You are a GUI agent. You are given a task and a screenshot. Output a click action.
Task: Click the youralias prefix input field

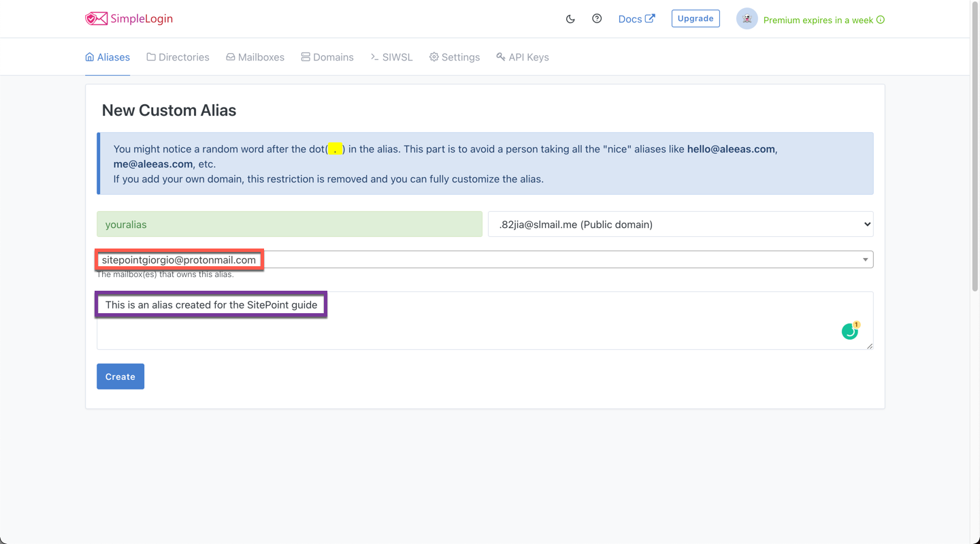pos(289,224)
